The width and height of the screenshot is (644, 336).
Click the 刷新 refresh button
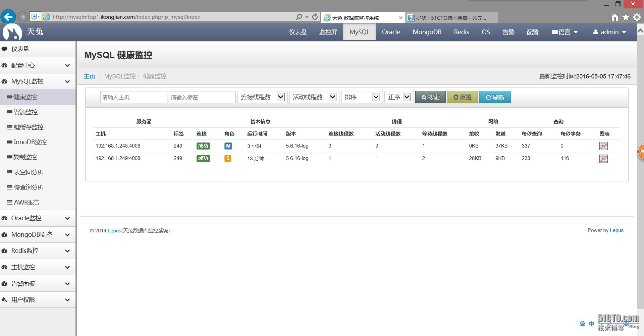495,97
